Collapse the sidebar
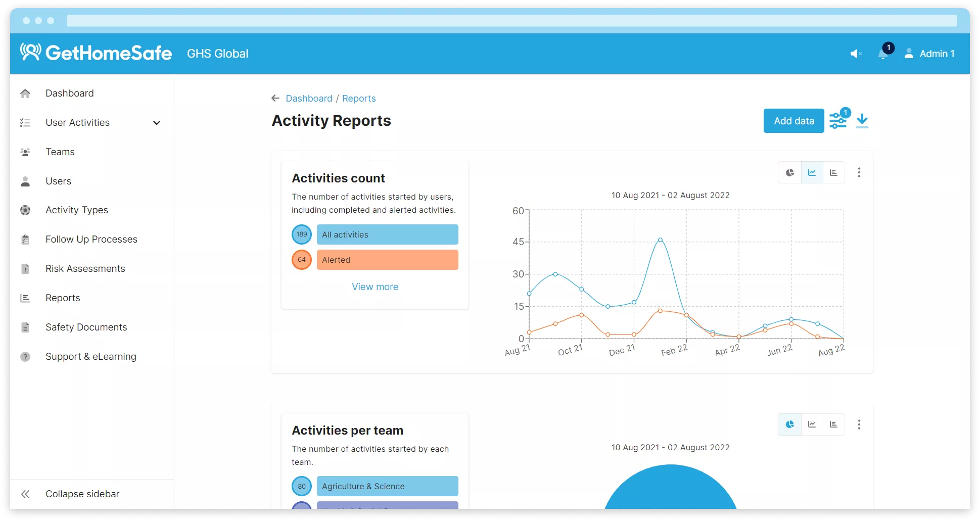This screenshot has height=521, width=980. [82, 494]
